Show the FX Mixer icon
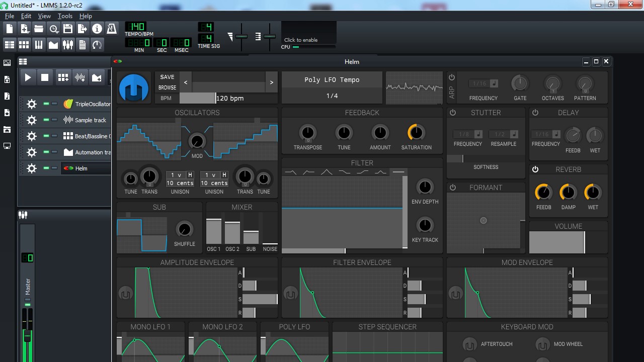Screen dimensions: 644x362 pyautogui.click(x=68, y=45)
